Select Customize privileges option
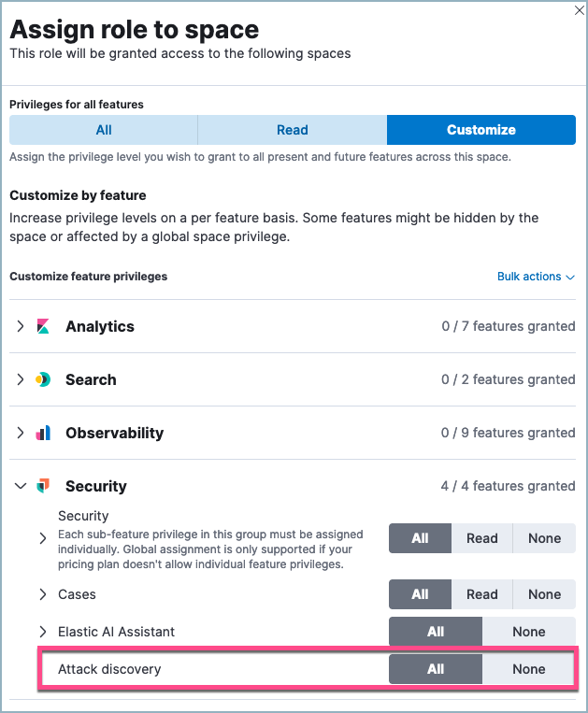The height and width of the screenshot is (713, 588). pyautogui.click(x=480, y=130)
